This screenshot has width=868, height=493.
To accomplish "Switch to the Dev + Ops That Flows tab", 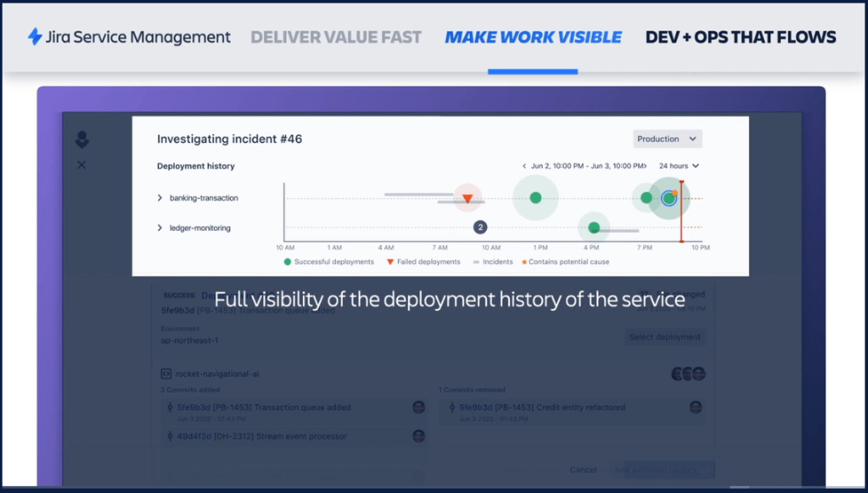I will click(741, 37).
